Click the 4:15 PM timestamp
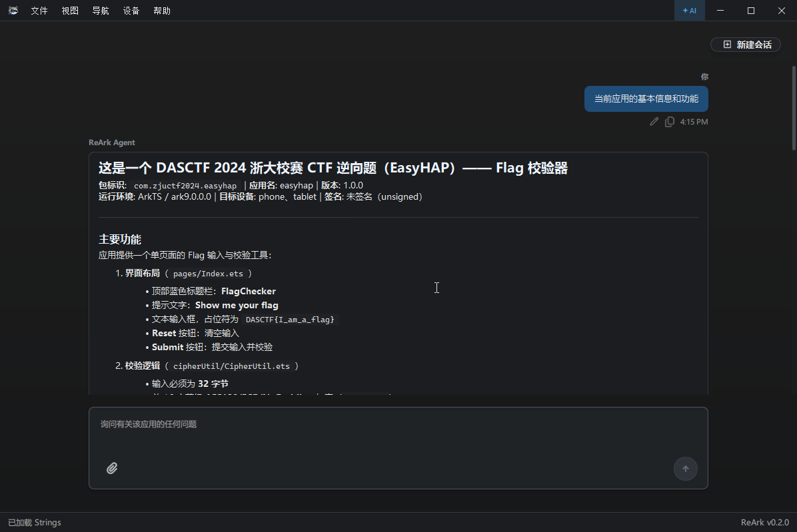Viewport: 797px width, 532px height. click(694, 122)
